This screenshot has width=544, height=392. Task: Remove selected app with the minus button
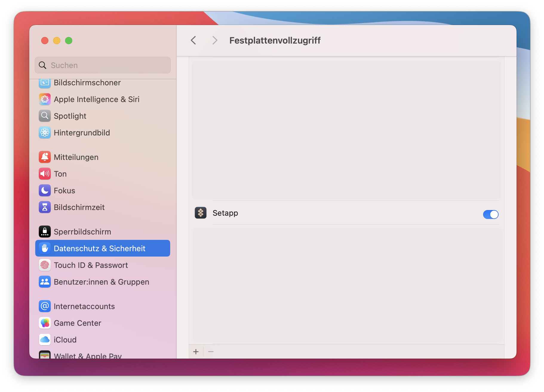click(210, 352)
